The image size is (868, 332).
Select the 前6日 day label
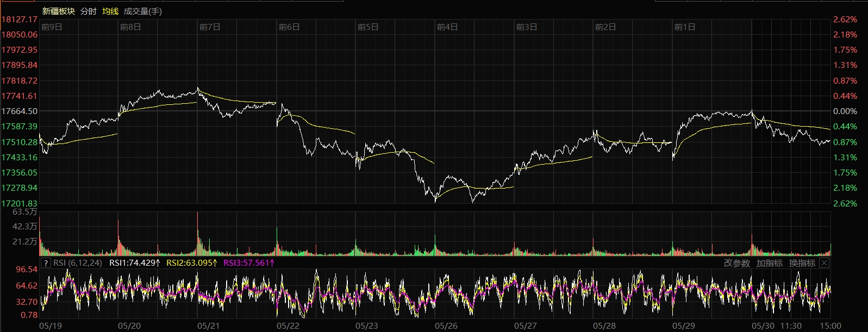[289, 27]
